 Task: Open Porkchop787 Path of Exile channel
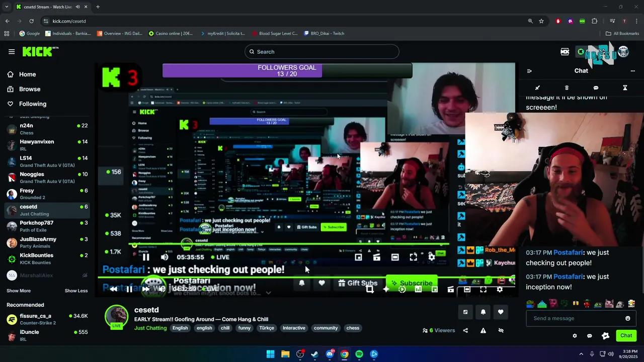click(x=47, y=226)
